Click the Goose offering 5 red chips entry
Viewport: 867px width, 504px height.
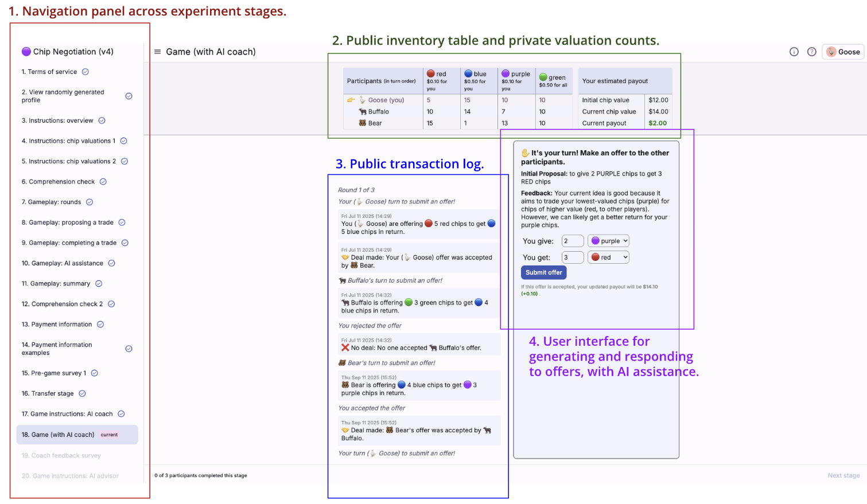click(x=419, y=224)
